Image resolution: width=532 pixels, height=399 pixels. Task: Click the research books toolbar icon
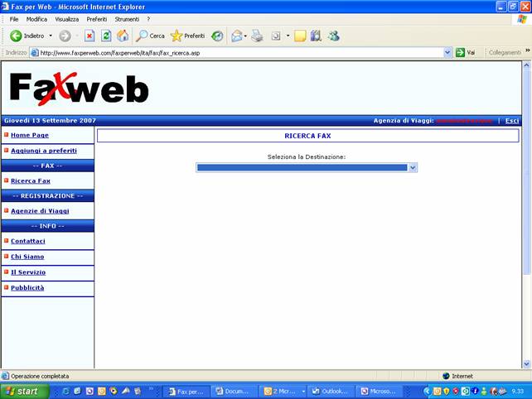(x=316, y=36)
